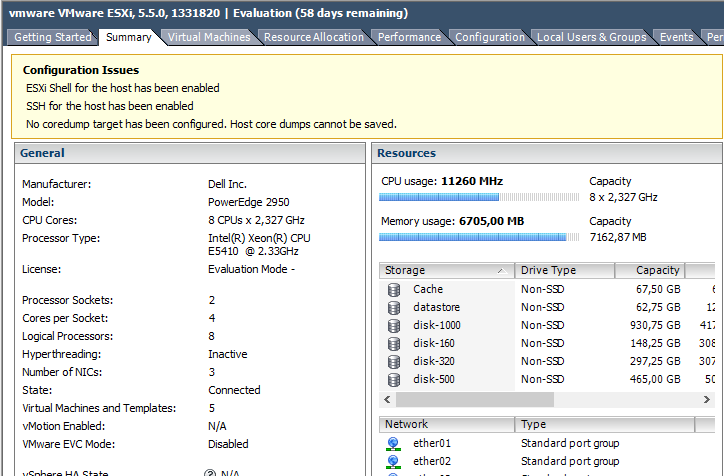Select the datastore storage row name
This screenshot has width=724, height=476.
(x=436, y=307)
